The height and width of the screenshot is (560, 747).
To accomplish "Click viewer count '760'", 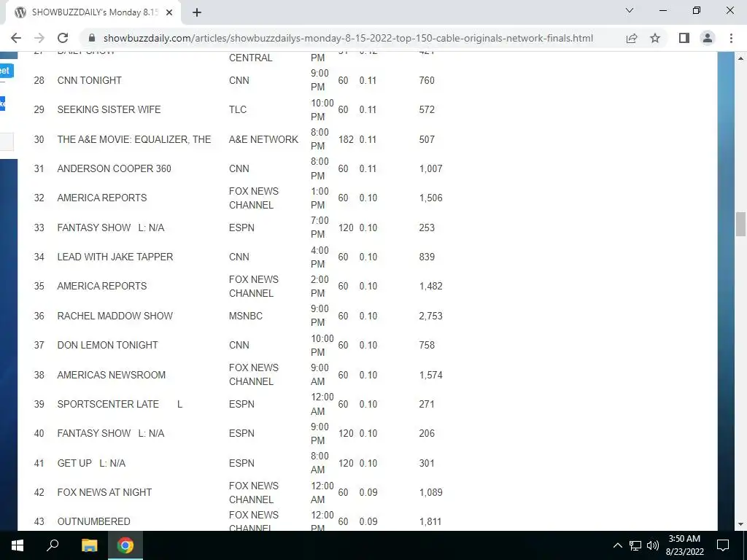I will (x=427, y=80).
